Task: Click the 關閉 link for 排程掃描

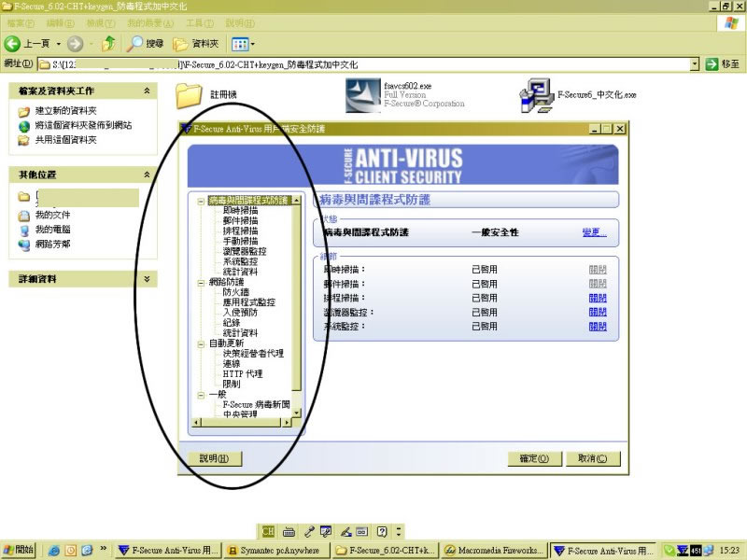Action: [598, 298]
